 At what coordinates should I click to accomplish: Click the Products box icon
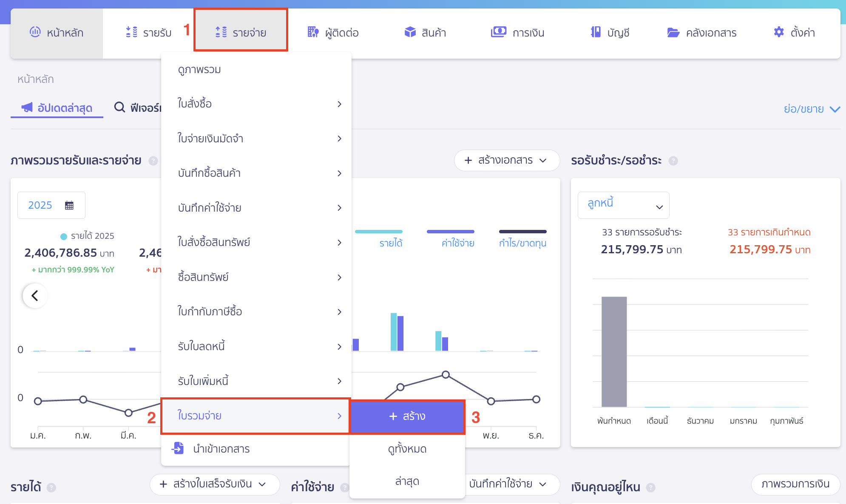coord(410,32)
